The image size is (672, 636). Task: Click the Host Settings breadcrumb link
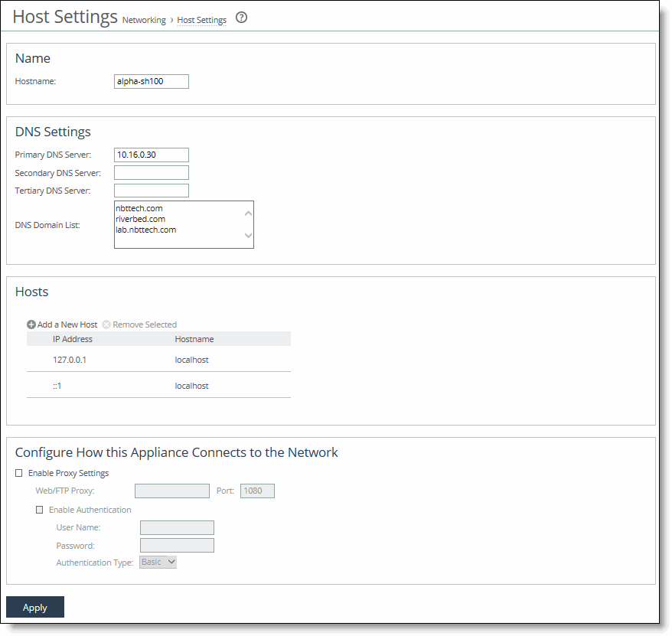pyautogui.click(x=201, y=20)
